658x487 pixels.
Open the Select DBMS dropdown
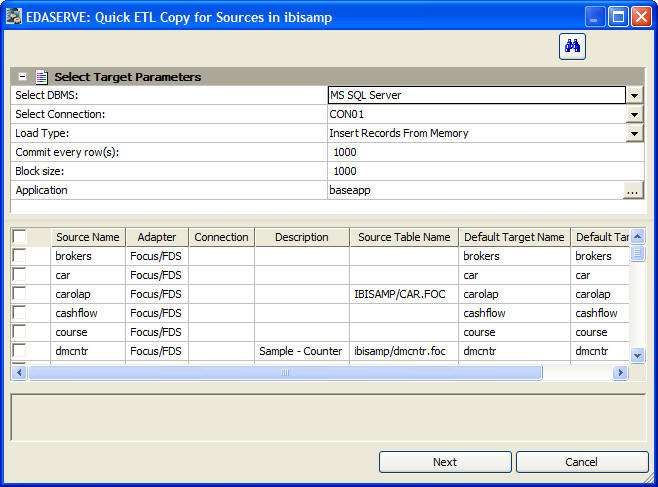[634, 96]
